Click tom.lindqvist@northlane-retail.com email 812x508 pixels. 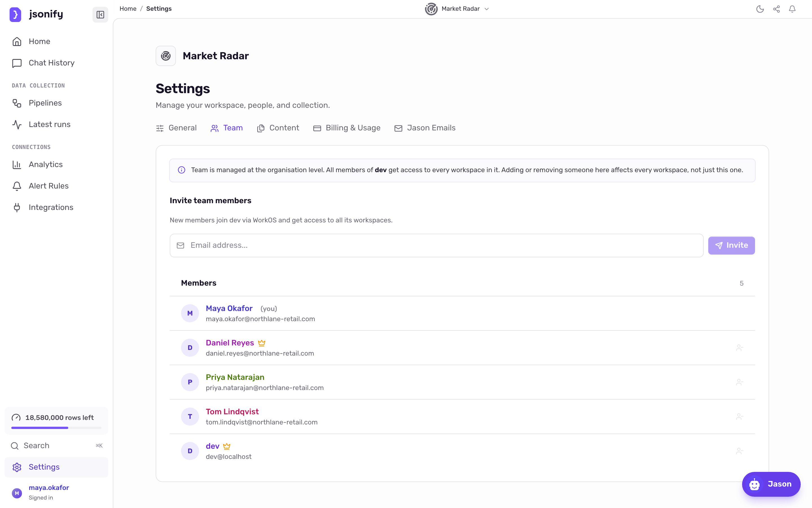[262, 422]
